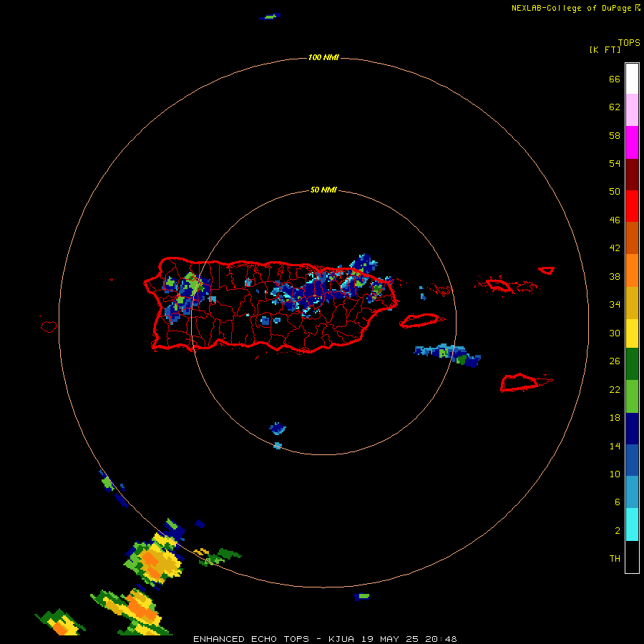
Task: Click legend value 14
Action: 615,446
